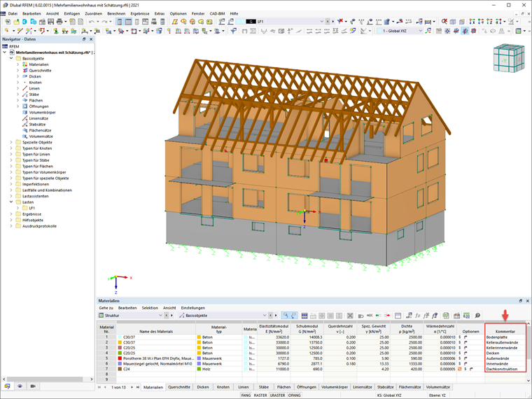Open the Berechnen menu
The image size is (532, 399).
click(116, 13)
